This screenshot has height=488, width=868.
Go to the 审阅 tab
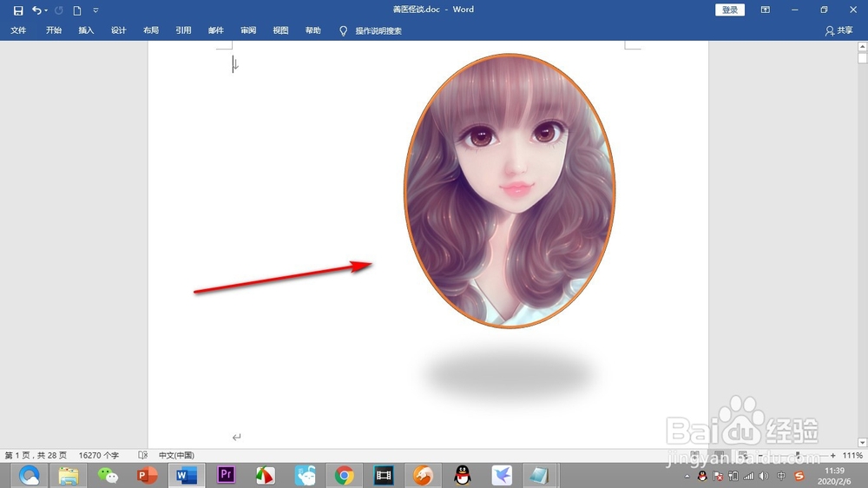pos(248,30)
